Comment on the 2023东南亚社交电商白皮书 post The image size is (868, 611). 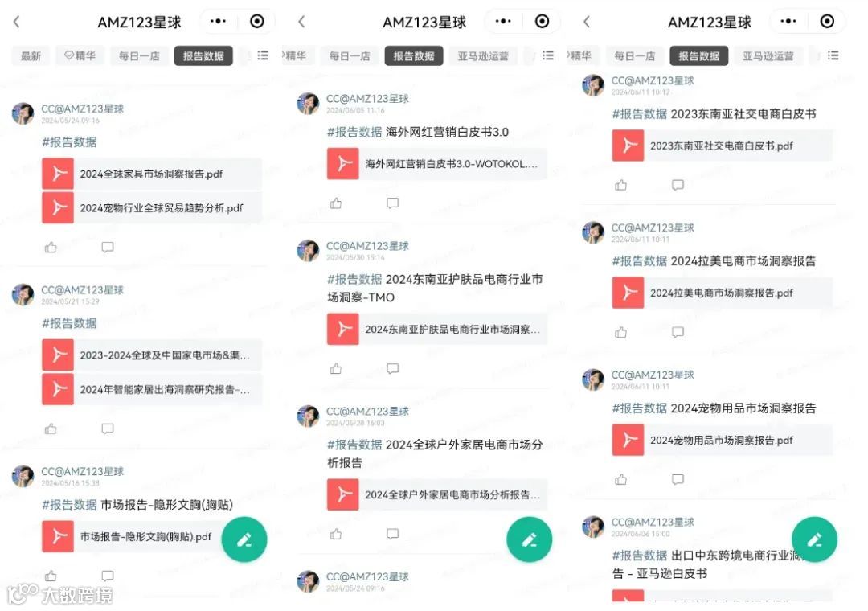[x=678, y=184]
